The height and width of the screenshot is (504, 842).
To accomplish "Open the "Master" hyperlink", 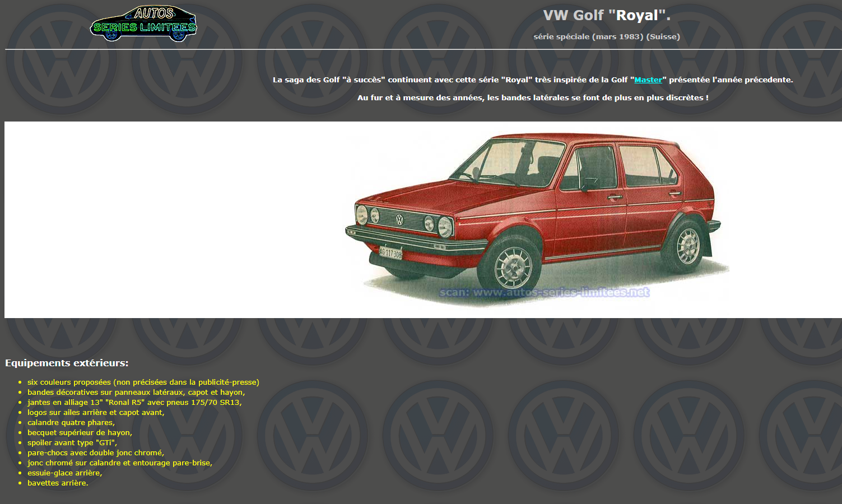I will pyautogui.click(x=648, y=80).
